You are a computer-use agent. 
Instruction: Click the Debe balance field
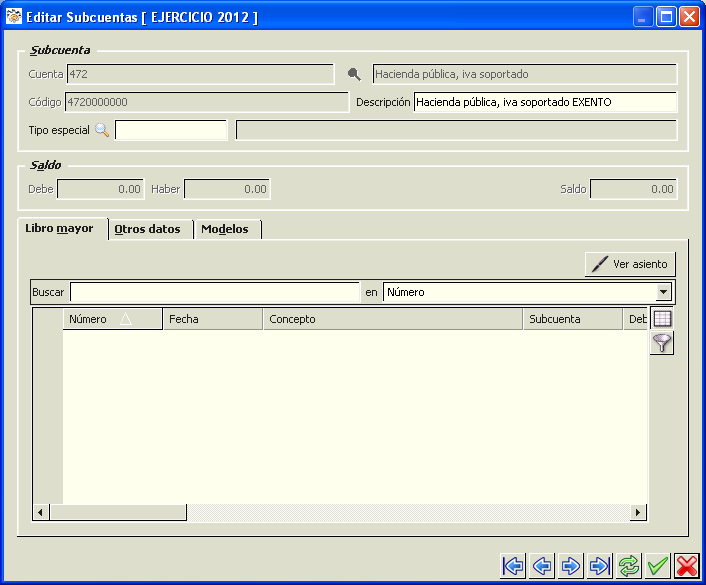101,189
